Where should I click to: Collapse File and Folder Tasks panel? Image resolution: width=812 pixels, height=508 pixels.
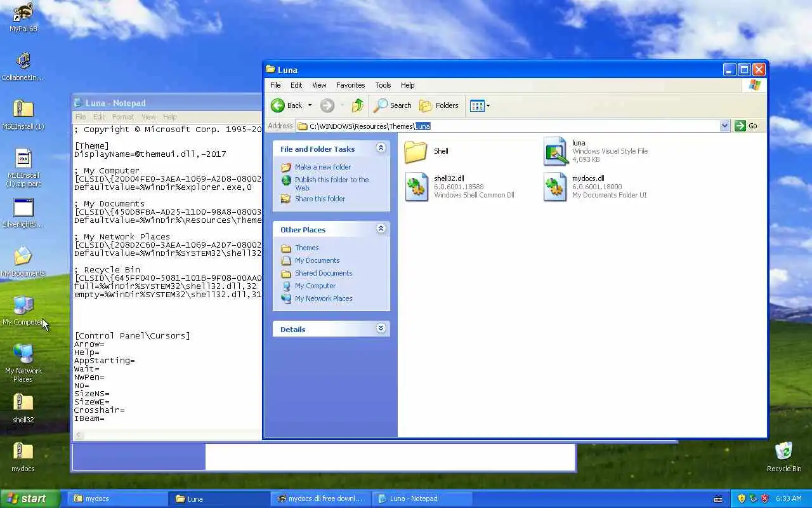click(381, 148)
